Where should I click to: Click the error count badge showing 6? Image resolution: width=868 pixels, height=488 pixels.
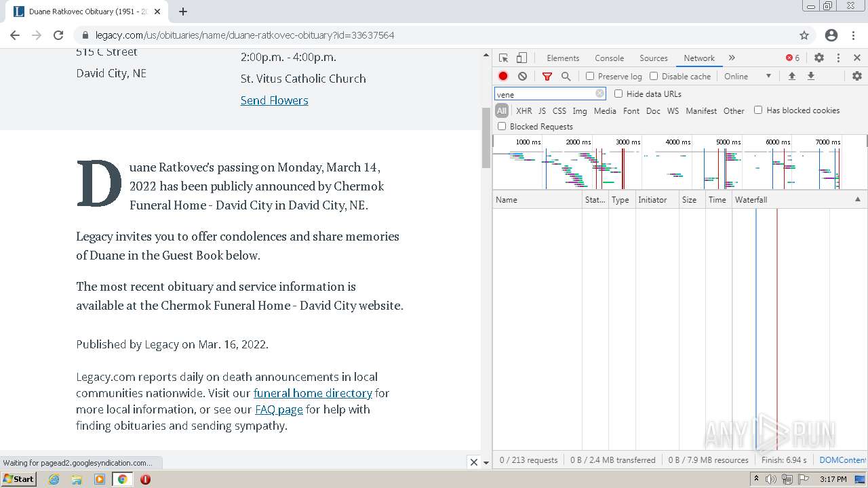pos(793,58)
